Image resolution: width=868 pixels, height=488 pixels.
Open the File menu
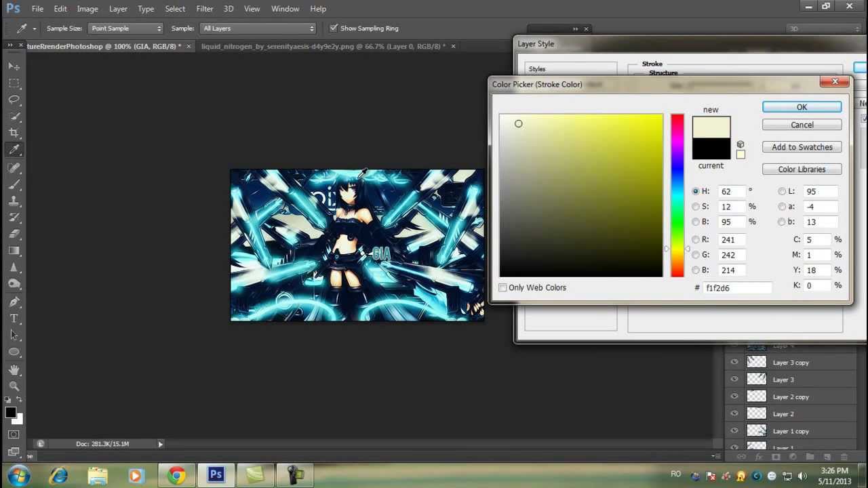click(37, 9)
